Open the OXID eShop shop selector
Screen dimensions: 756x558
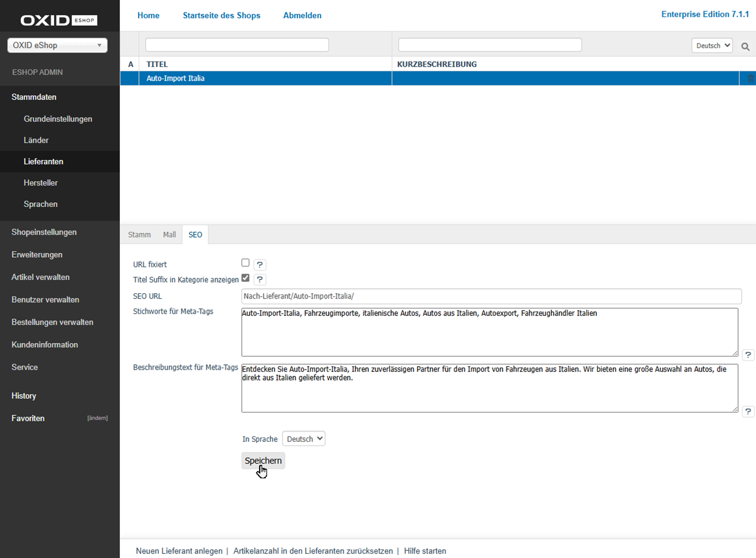point(58,45)
